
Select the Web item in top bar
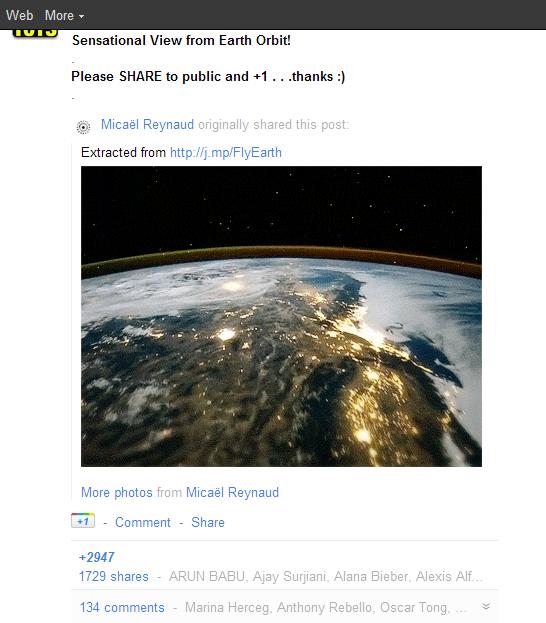pos(19,15)
